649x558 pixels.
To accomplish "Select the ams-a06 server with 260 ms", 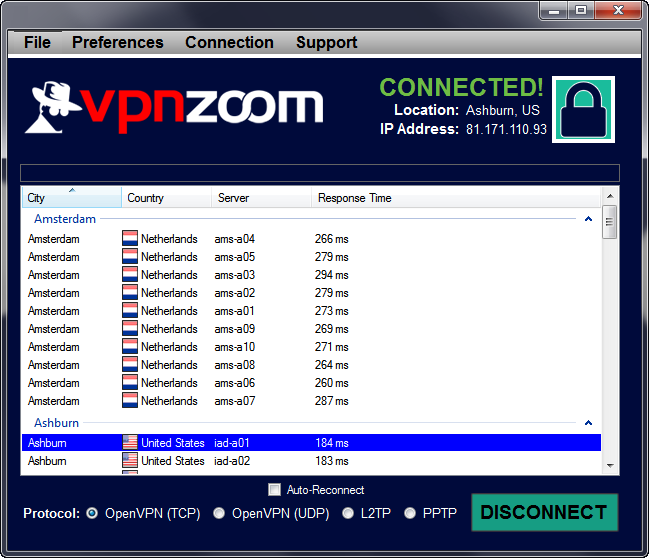I will point(311,382).
